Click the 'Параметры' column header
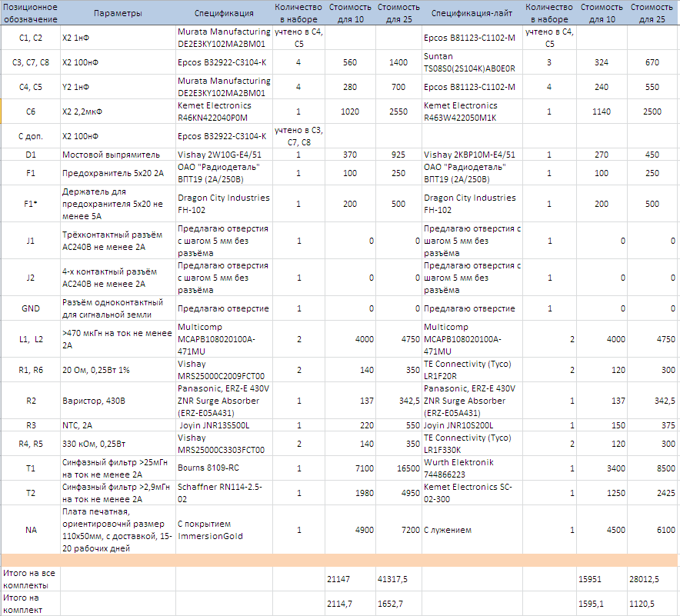The height and width of the screenshot is (616, 680). point(118,13)
